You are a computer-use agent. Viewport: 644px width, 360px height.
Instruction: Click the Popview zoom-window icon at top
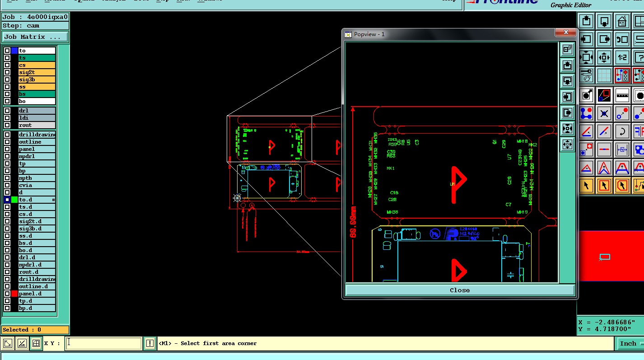[568, 49]
